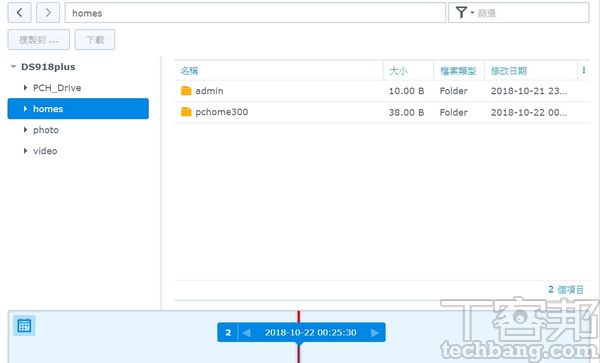Go forward with the right arrow button
This screenshot has height=363, width=600.
click(48, 13)
